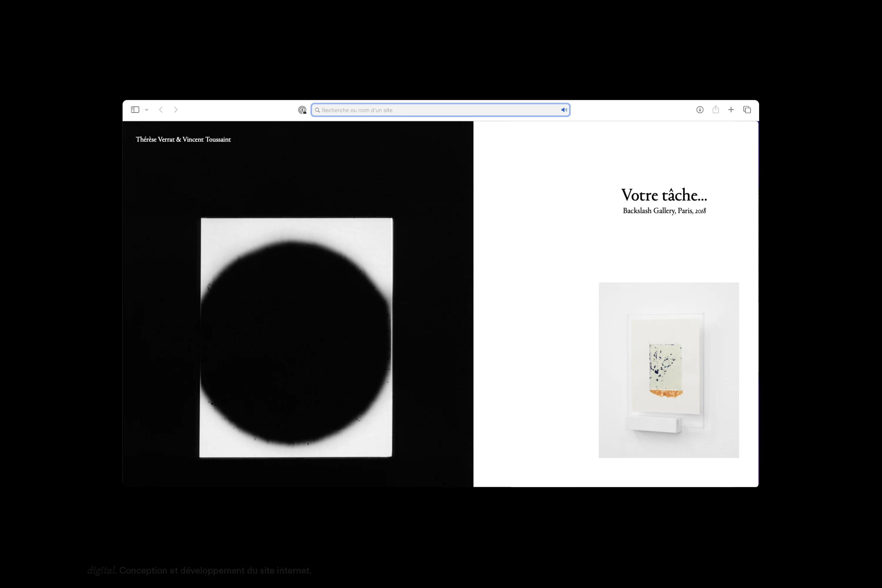The height and width of the screenshot is (588, 882).
Task: Click the white pedestal under framed artwork
Action: tap(653, 425)
